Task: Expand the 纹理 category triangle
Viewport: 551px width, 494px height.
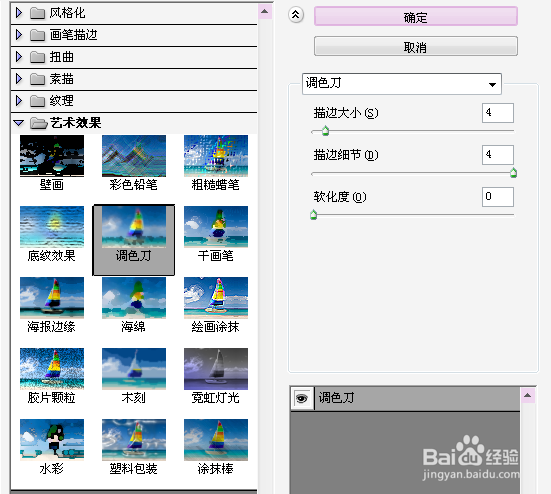Action: pyautogui.click(x=19, y=101)
